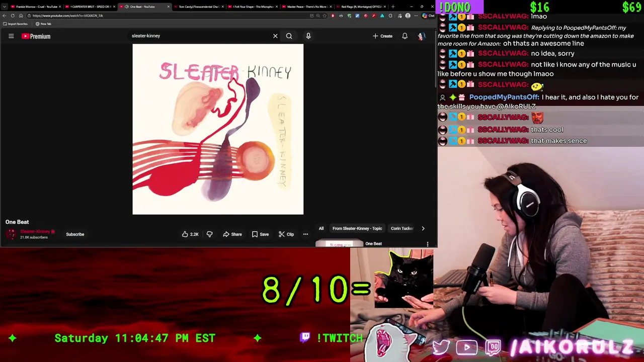Image resolution: width=644 pixels, height=362 pixels.
Task: Click the magnifier search button
Action: [x=289, y=36]
